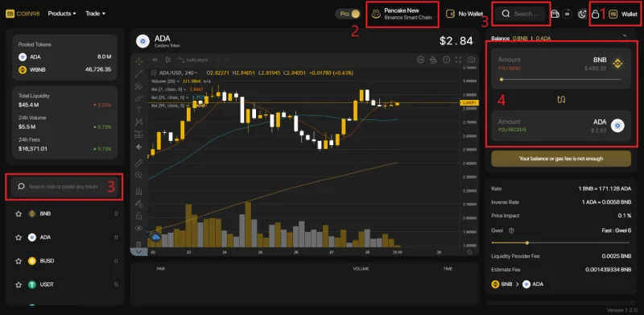Open the Wallet button
The image size is (644, 315).
623,14
